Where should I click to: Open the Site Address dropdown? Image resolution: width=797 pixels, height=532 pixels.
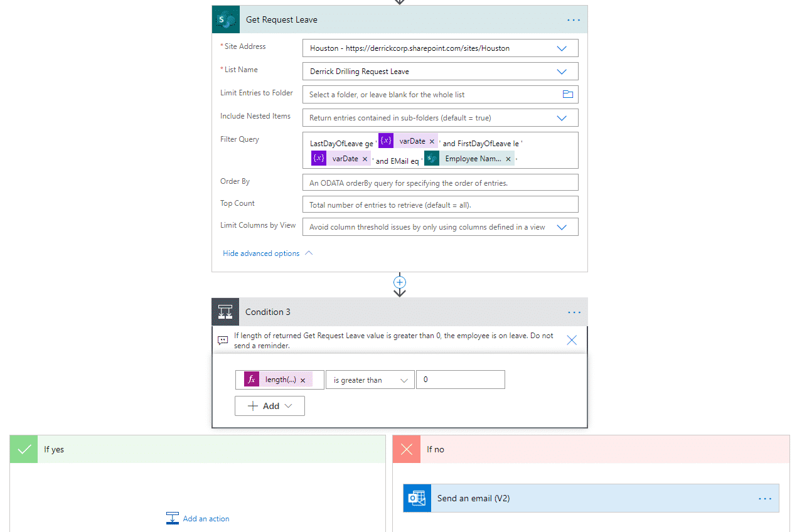point(562,48)
